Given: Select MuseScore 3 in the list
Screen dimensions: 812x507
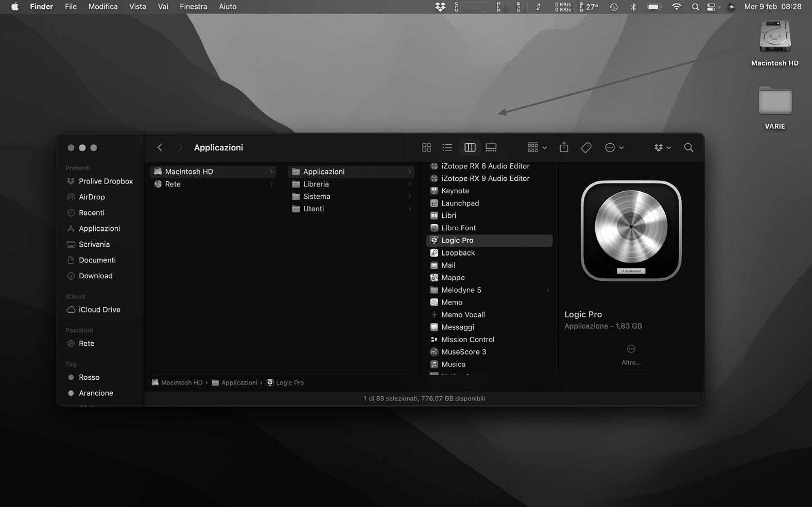Looking at the screenshot, I should point(489,351).
